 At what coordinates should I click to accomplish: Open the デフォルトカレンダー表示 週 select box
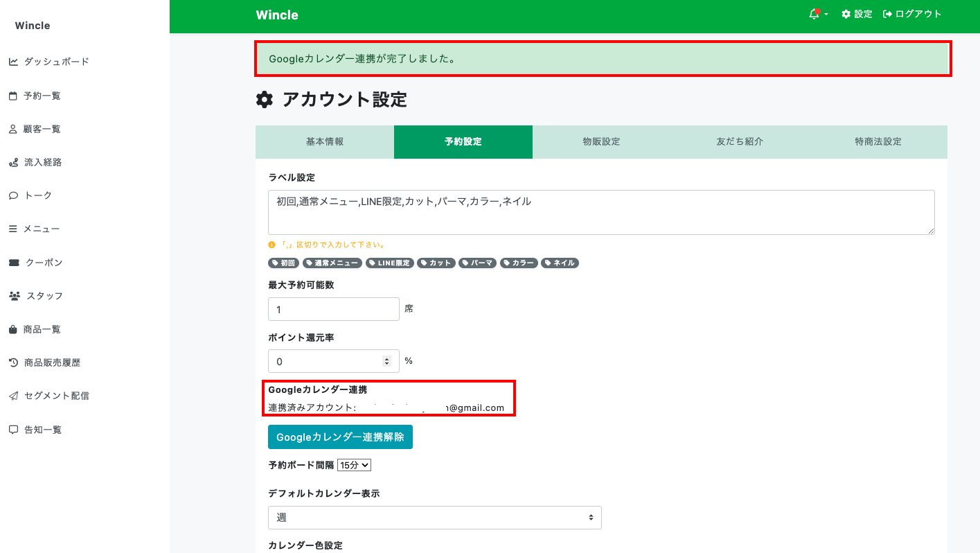434,518
